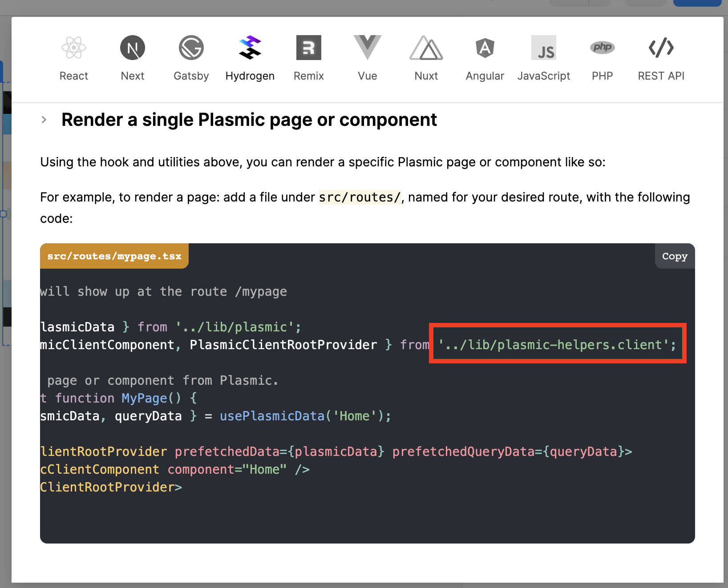Click the Nuxt mountain icon
This screenshot has width=728, height=588.
tap(426, 48)
